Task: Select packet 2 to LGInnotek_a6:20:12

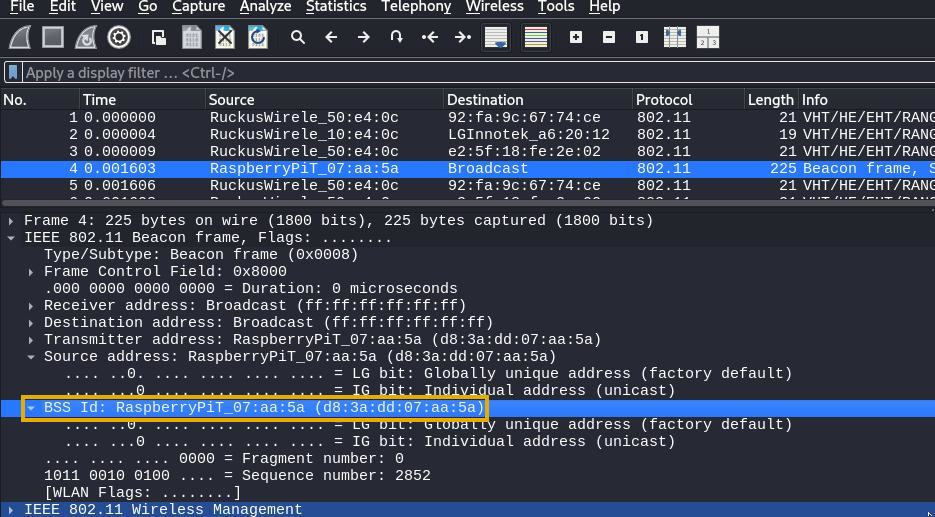Action: coord(468,134)
